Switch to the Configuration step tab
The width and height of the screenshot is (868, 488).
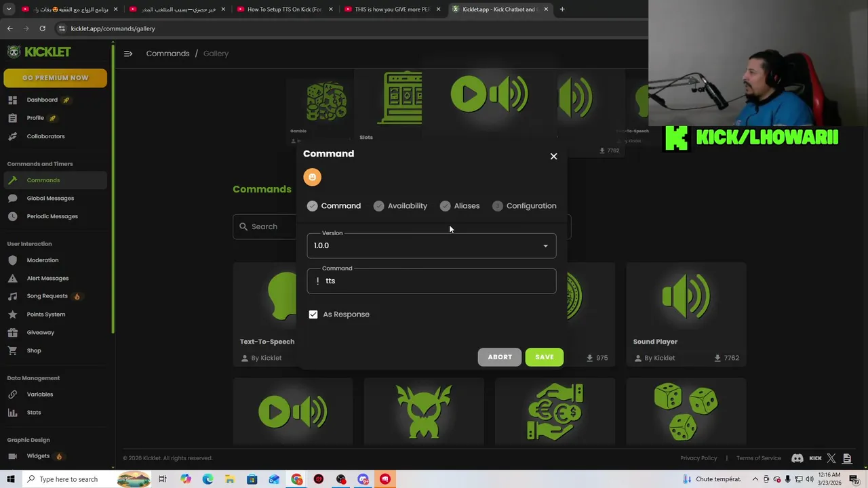click(524, 206)
